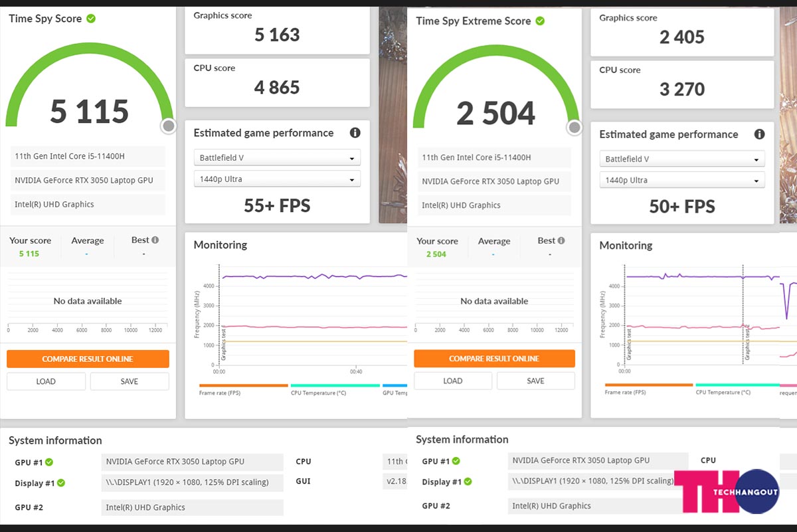Click the GPU #1 RTX 3050 value in Time Spy Extreme system information
The image size is (797, 532).
598,461
